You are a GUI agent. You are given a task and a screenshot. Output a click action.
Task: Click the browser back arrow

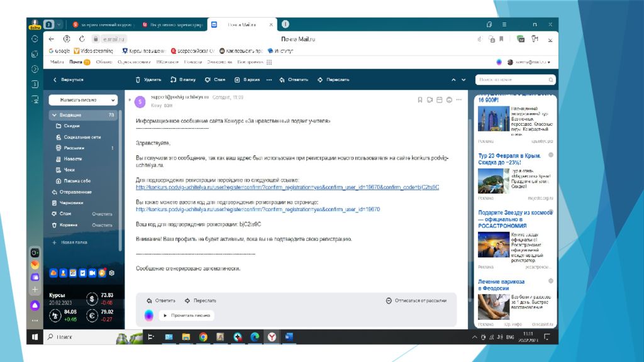52,39
